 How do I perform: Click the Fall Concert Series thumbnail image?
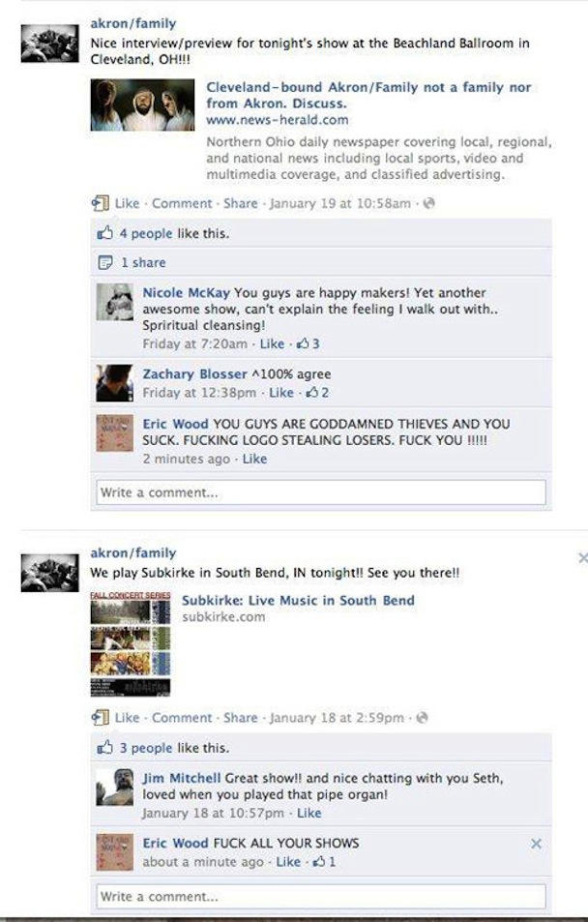(x=131, y=644)
